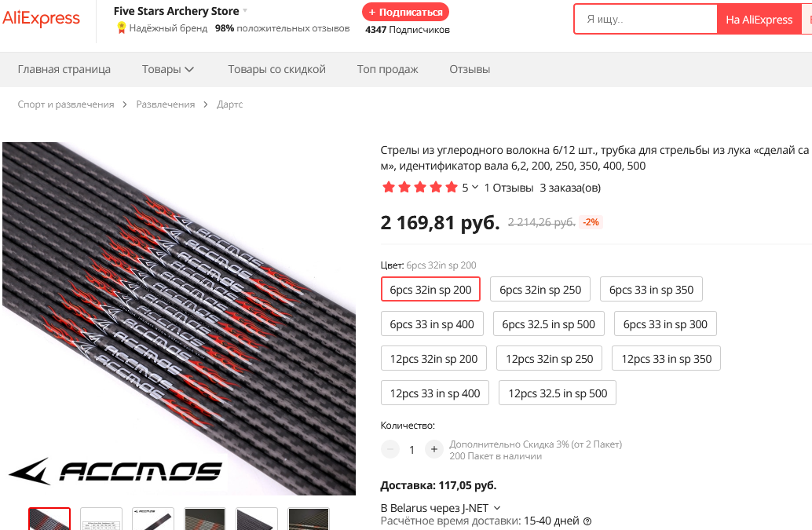
Task: Select option 6pcs 33 in sp 300
Action: [x=665, y=324]
